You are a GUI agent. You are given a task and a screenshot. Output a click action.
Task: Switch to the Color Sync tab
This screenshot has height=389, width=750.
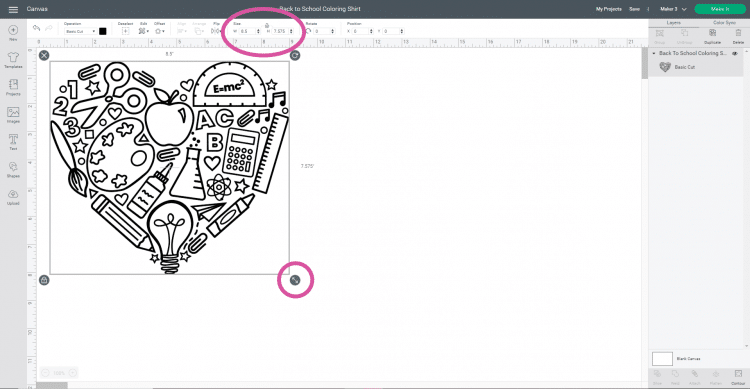[x=724, y=22]
